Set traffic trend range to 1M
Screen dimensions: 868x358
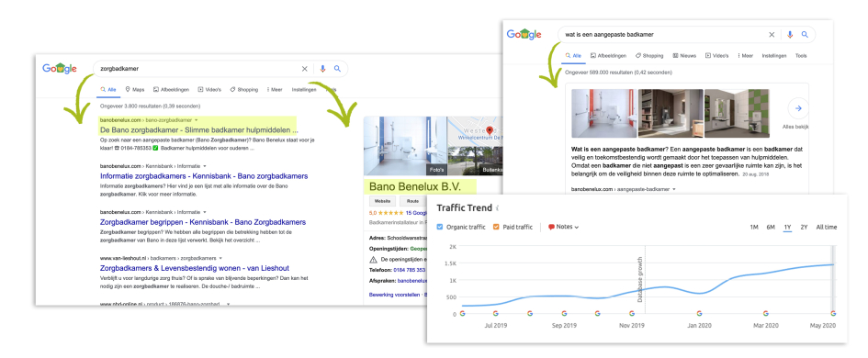pyautogui.click(x=754, y=227)
